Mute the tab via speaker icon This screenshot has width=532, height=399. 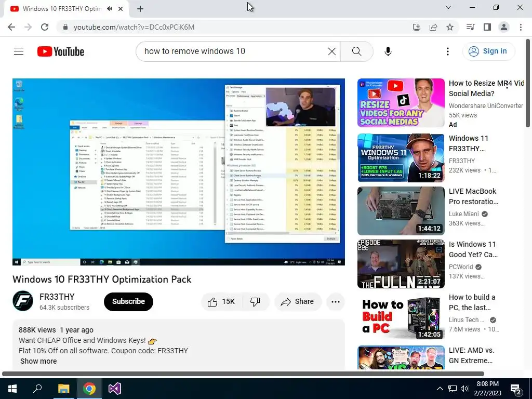(109, 9)
